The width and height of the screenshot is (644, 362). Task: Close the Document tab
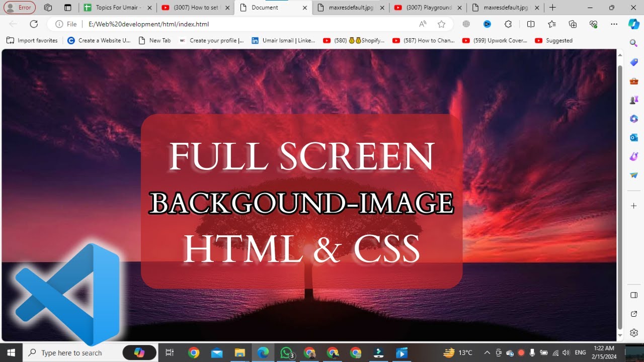pyautogui.click(x=305, y=8)
